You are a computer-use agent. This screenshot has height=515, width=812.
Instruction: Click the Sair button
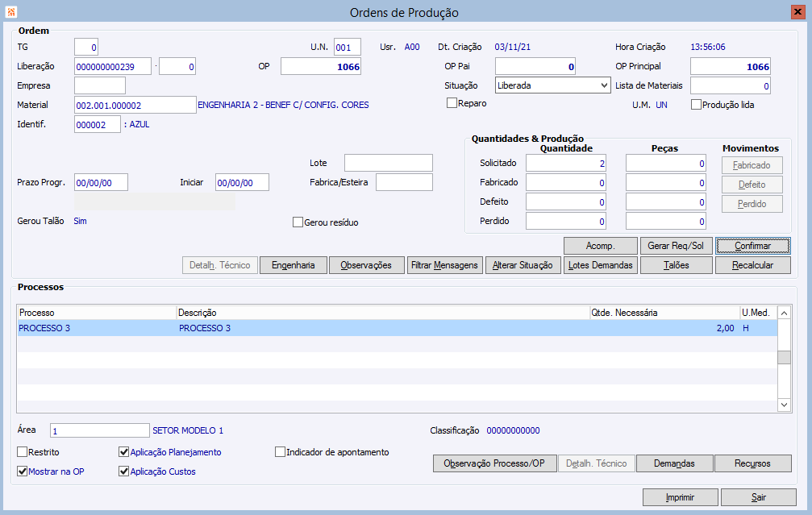759,497
